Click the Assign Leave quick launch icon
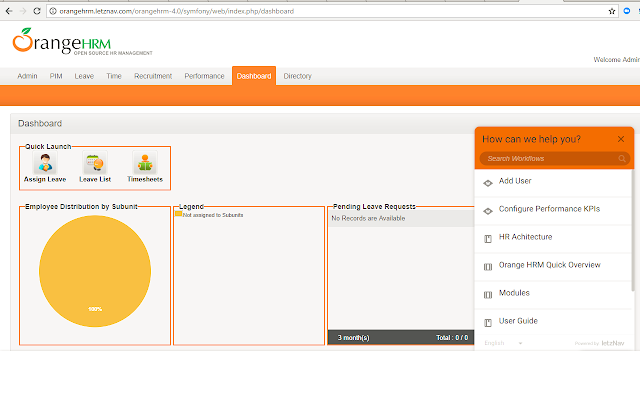 [44, 164]
